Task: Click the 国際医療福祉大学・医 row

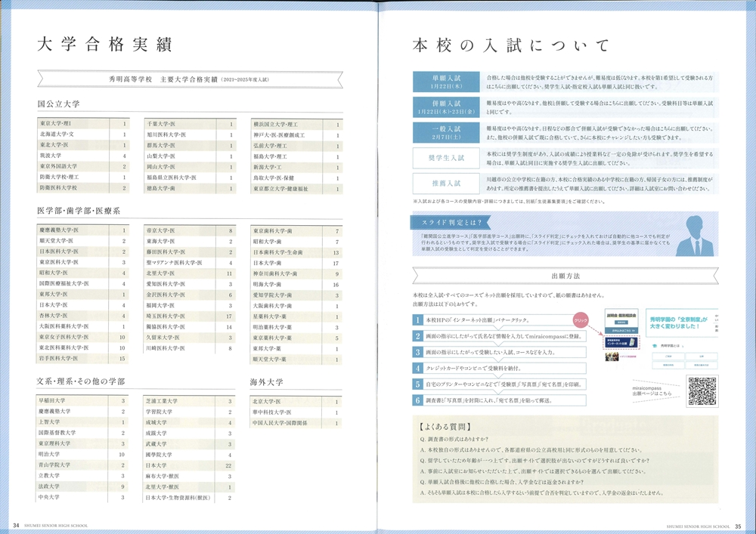Action: click(x=83, y=283)
